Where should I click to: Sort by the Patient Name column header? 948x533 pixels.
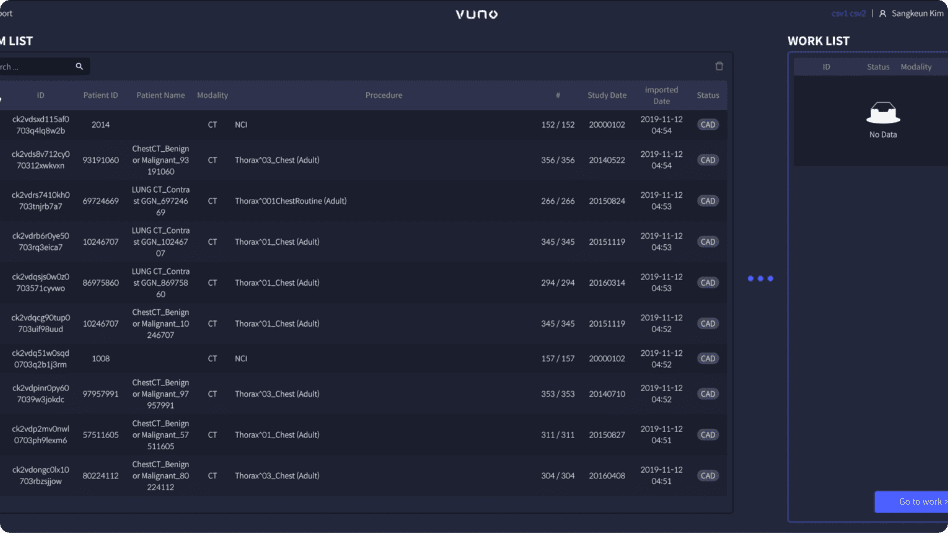pyautogui.click(x=160, y=95)
